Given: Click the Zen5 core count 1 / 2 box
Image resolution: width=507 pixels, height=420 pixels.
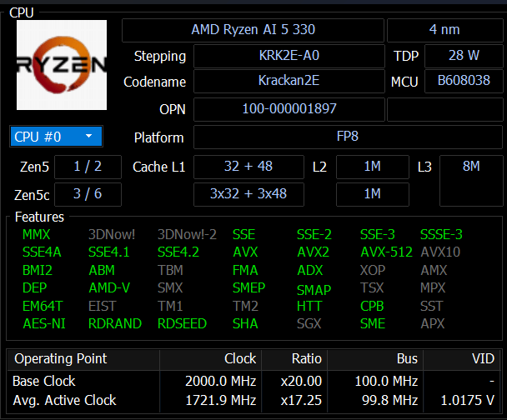Looking at the screenshot, I should click(x=88, y=167).
